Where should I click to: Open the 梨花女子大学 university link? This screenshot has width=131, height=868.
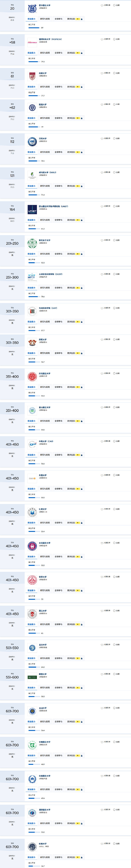44,240
